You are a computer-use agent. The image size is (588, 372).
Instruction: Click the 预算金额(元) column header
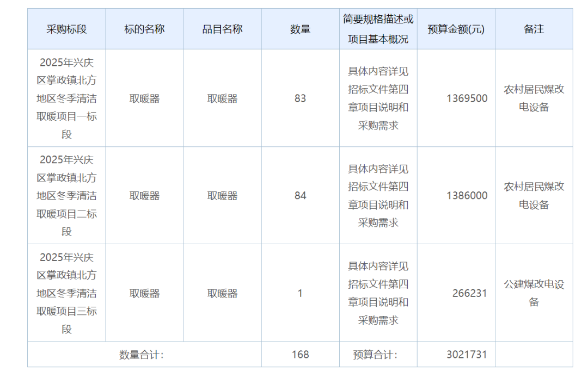(x=456, y=29)
